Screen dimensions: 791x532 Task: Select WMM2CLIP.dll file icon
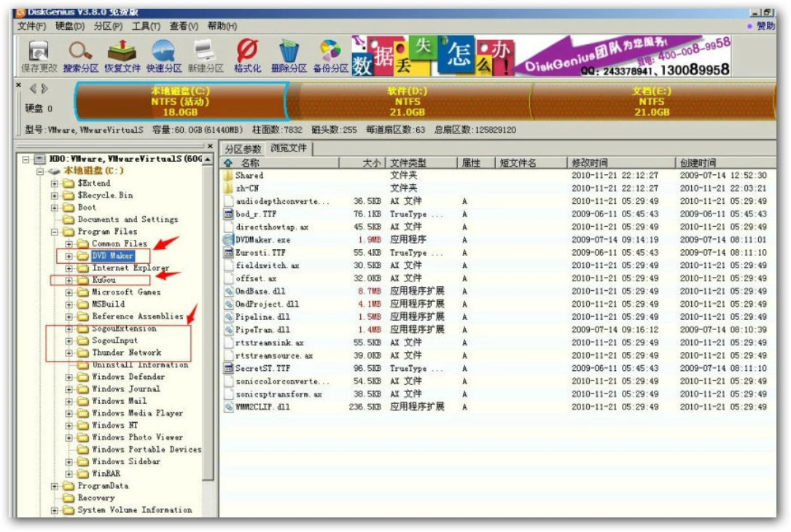coord(228,407)
